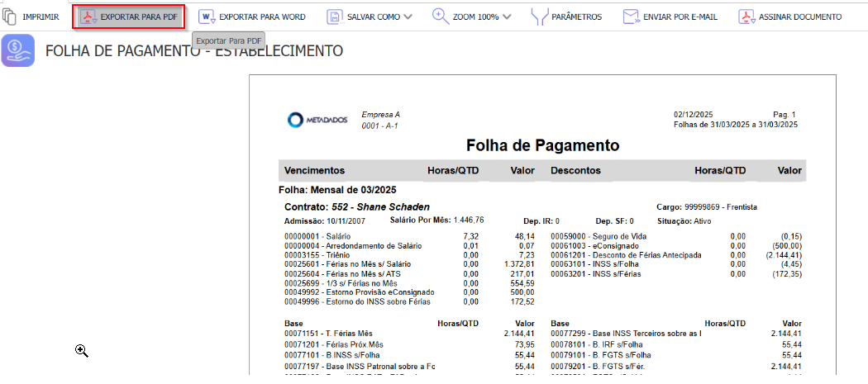Click the Vencimentos column header
This screenshot has height=384, width=868.
point(314,171)
